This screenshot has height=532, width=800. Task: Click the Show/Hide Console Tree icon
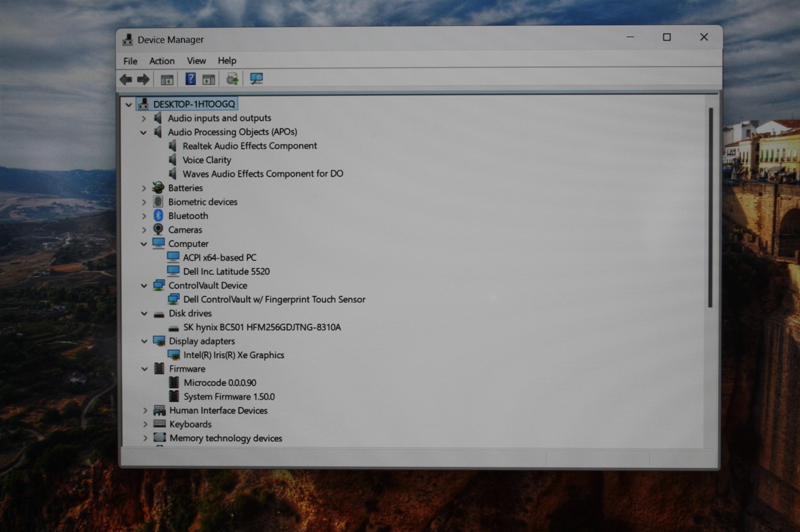[167, 79]
